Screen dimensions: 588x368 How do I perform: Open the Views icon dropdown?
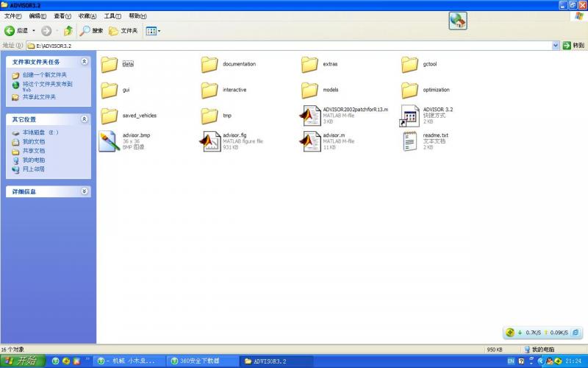[x=153, y=31]
